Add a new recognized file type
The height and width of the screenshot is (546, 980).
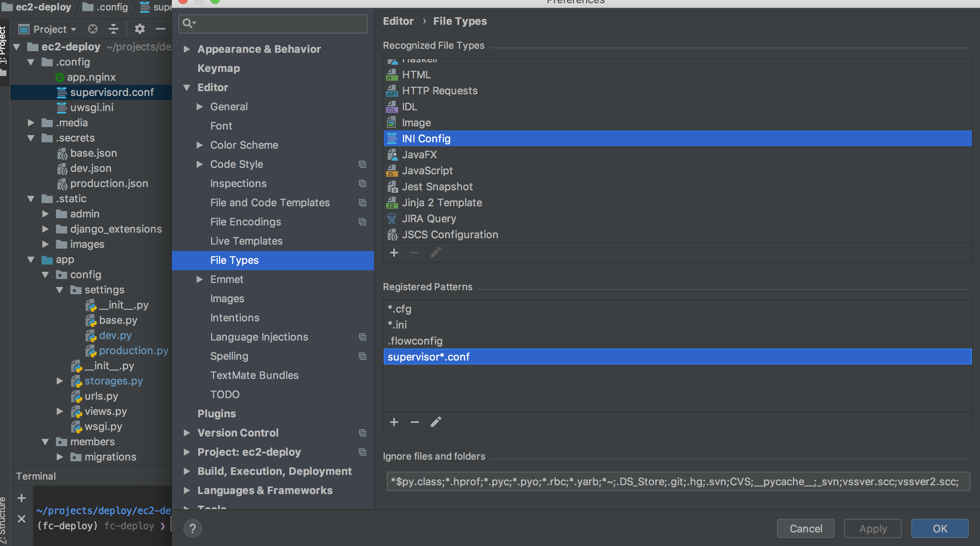(394, 253)
